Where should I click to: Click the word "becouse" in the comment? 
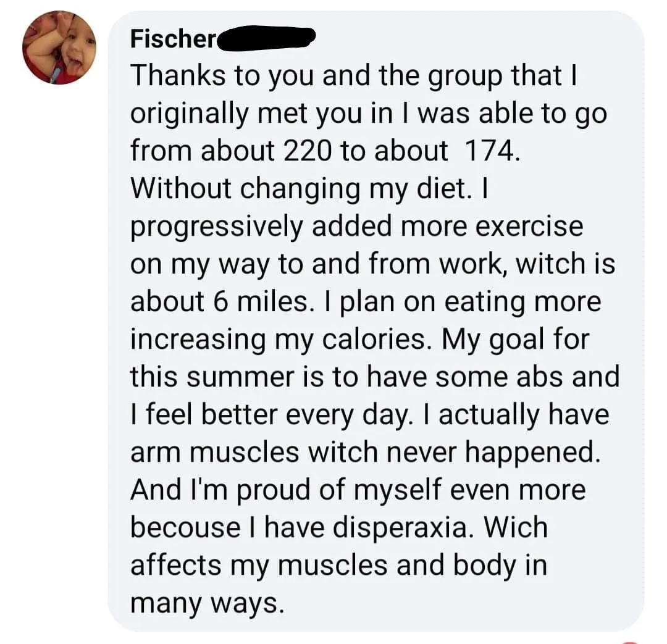tap(185, 528)
